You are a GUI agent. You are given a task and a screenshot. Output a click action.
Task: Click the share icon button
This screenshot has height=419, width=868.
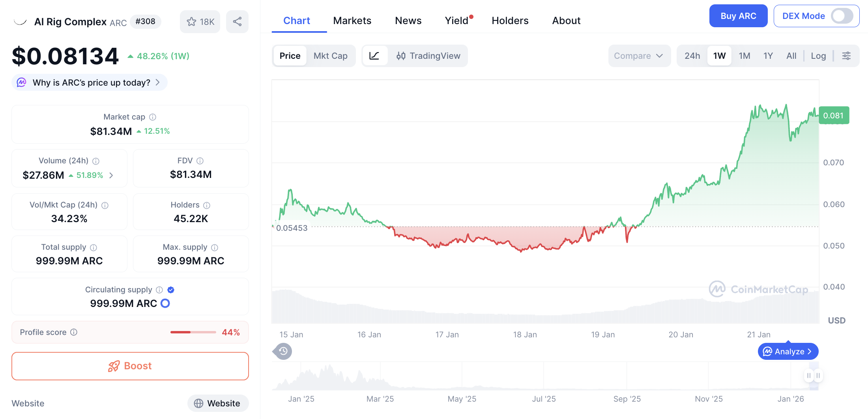237,22
